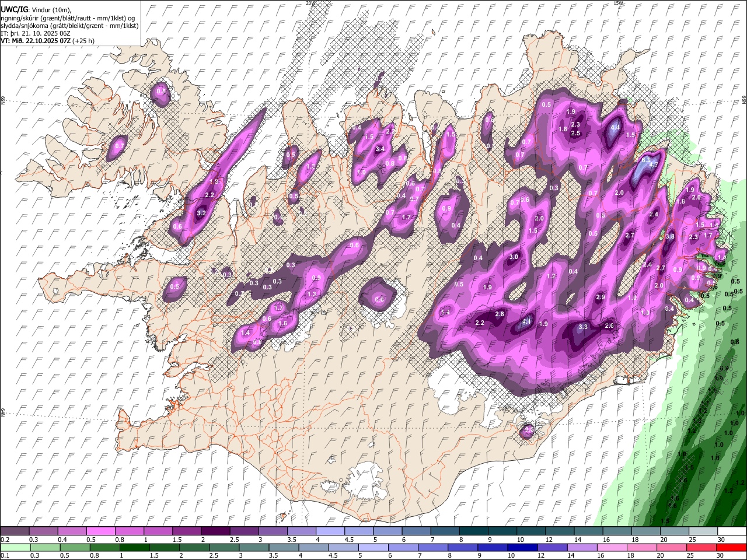The height and width of the screenshot is (560, 747).
Task: Pick the crimson 25 swatch in the rain legend
Action: 701,547
